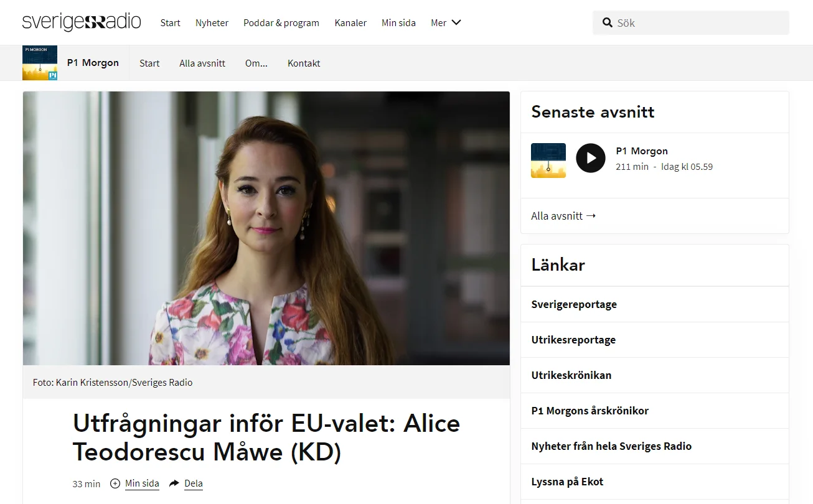Image resolution: width=813 pixels, height=504 pixels.
Task: Focus the Sök search field
Action: [691, 23]
